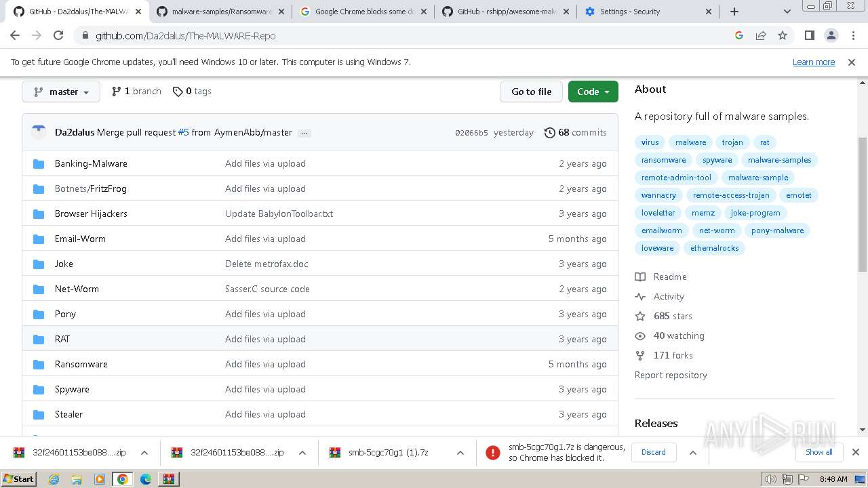
Task: Expand the green Code dropdown button
Action: click(593, 91)
